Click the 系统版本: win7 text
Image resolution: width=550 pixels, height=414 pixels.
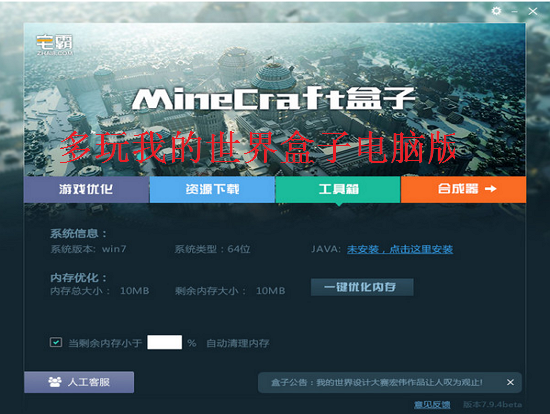pos(88,249)
